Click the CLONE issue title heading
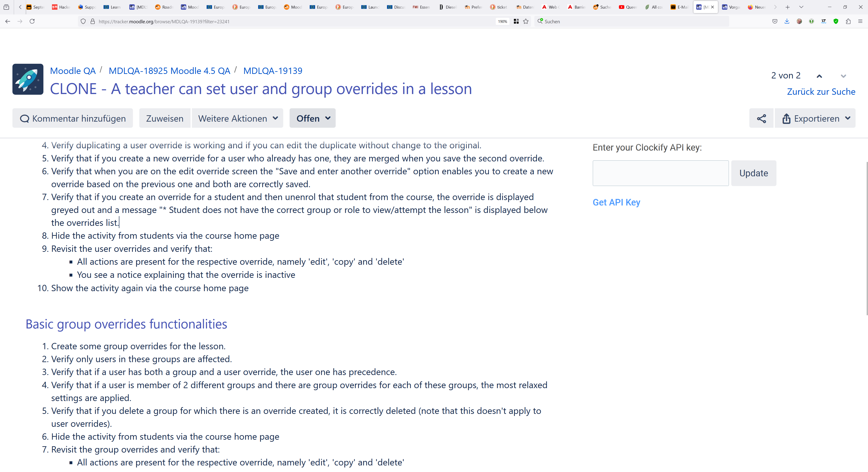Image resolution: width=868 pixels, height=472 pixels. [261, 89]
